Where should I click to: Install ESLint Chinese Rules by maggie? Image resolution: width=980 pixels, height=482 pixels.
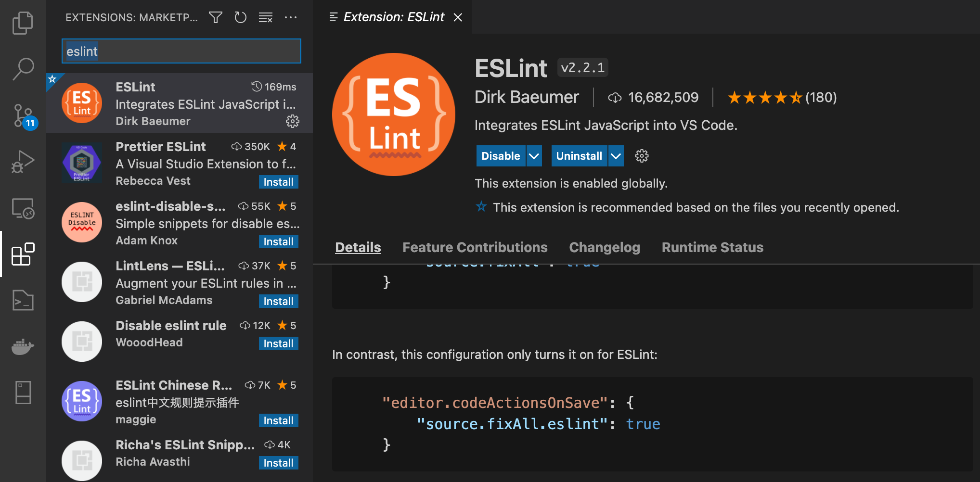(x=278, y=420)
